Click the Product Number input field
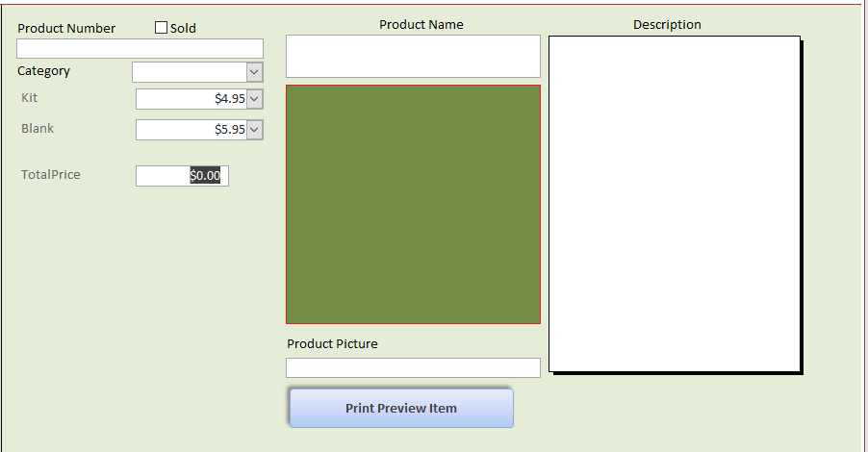The image size is (868, 452). [140, 49]
